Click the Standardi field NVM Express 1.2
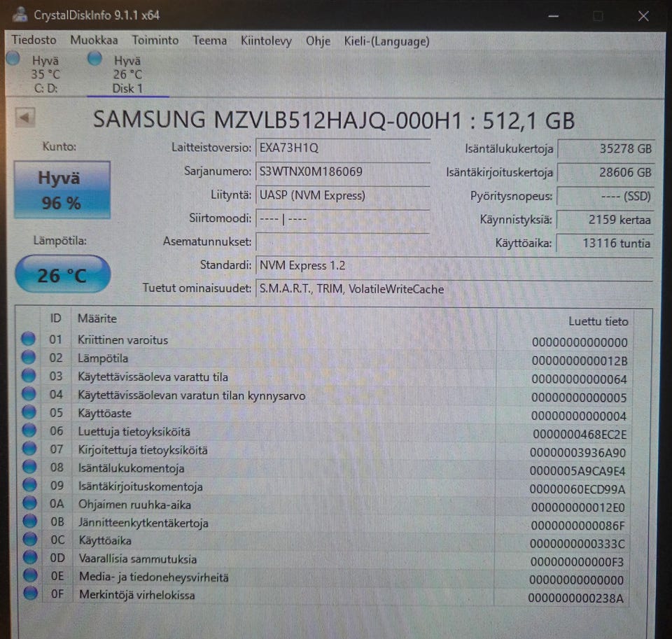Viewport: 672px width, 639px height. tap(454, 266)
